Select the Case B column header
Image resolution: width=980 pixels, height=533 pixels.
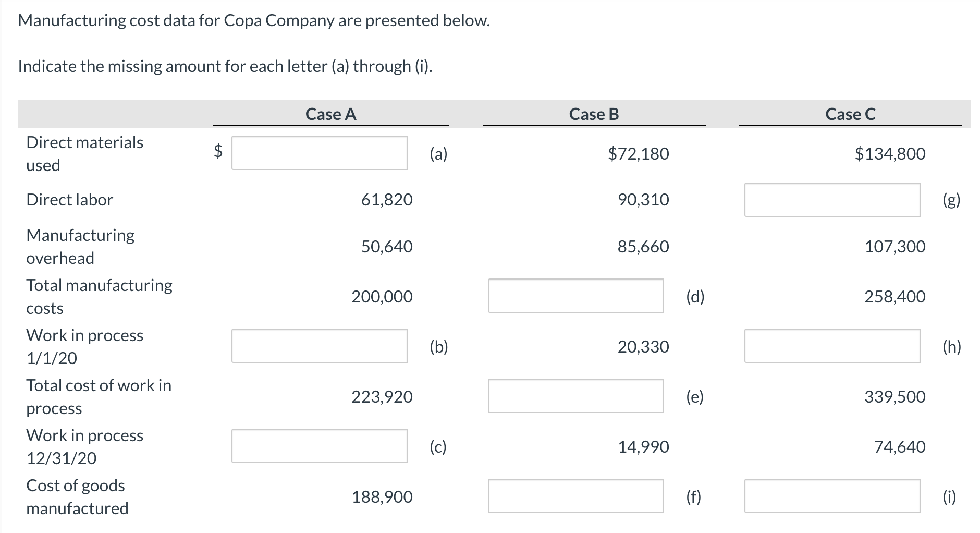(594, 114)
